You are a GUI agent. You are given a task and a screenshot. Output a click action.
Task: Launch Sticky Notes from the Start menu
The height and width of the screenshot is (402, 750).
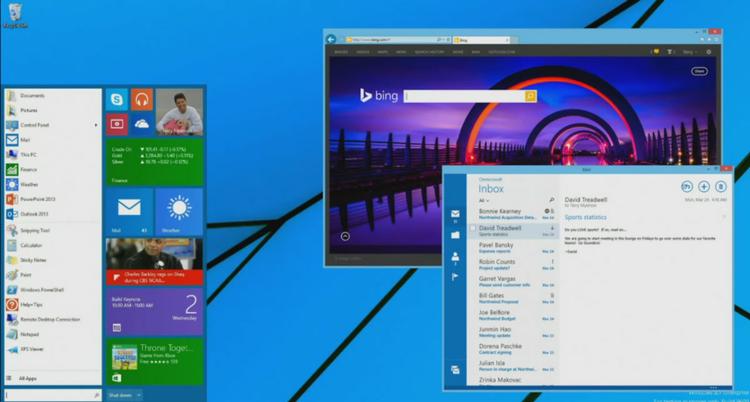(53, 260)
